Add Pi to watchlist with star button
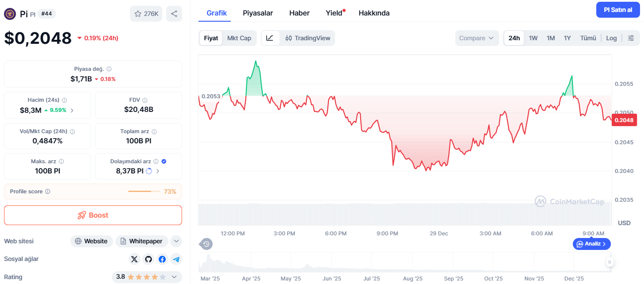Image resolution: width=644 pixels, height=284 pixels. pos(146,14)
